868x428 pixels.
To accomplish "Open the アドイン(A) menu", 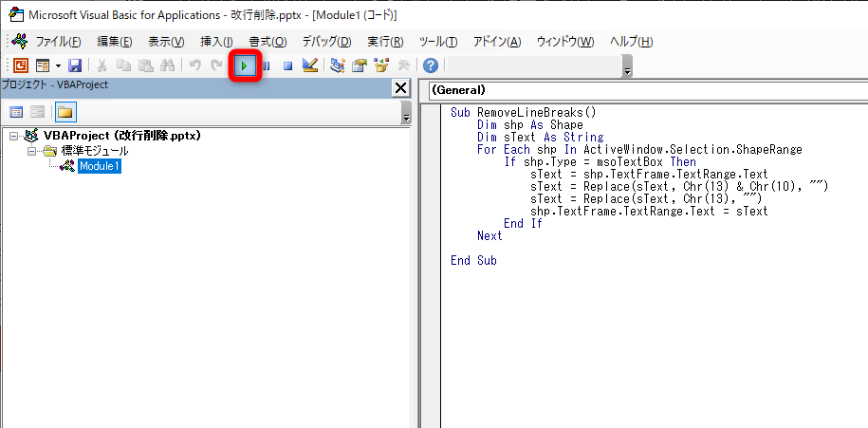I will pyautogui.click(x=497, y=42).
